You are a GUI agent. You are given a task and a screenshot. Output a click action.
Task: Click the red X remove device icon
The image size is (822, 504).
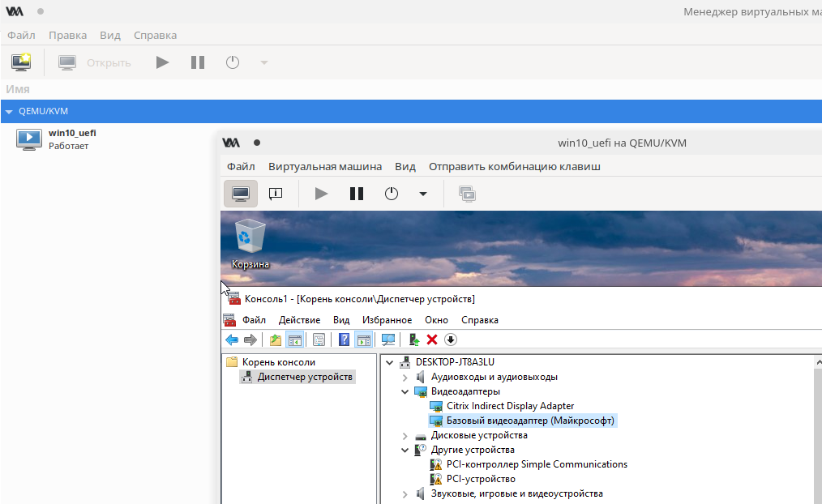coord(432,340)
